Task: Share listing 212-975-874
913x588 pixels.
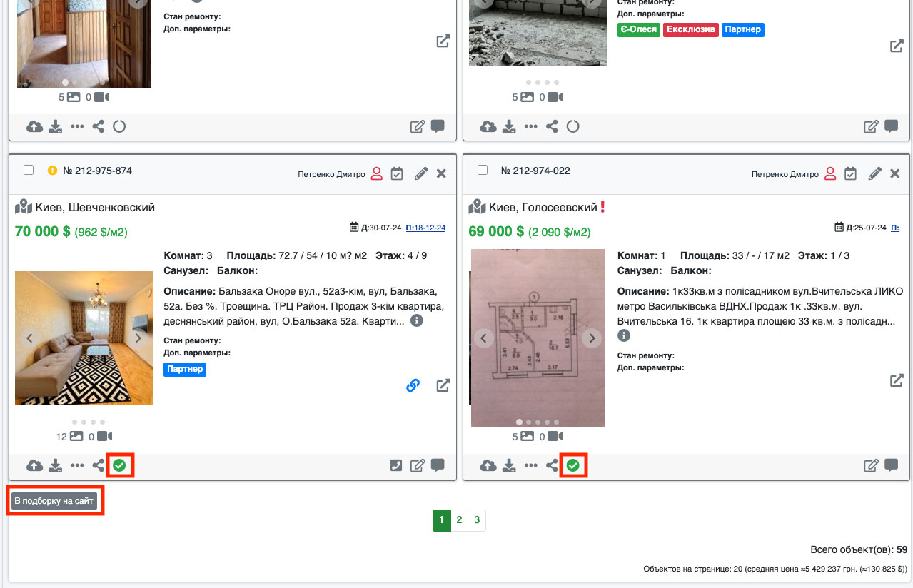Action: pos(99,466)
